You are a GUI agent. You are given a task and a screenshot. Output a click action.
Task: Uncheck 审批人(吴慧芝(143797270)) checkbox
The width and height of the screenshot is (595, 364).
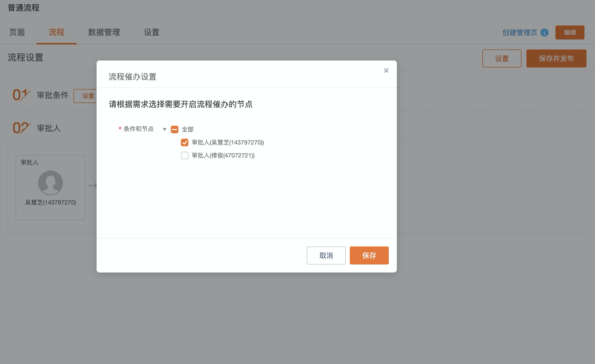coord(184,142)
